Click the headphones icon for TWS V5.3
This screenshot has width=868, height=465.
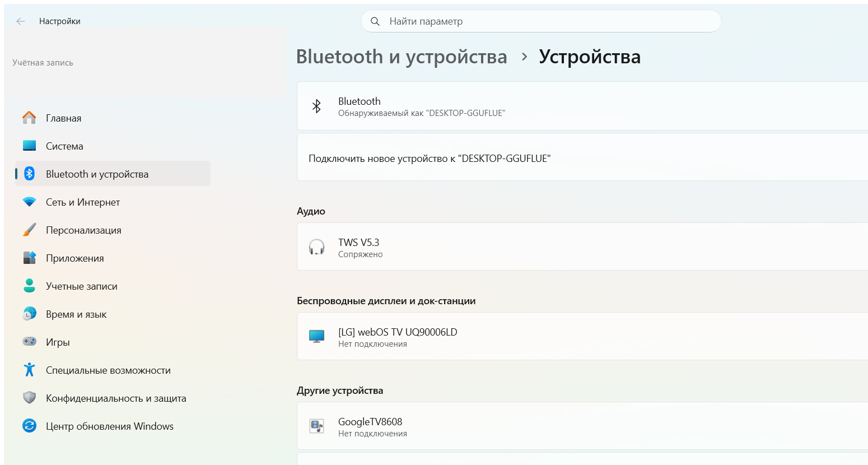[316, 247]
